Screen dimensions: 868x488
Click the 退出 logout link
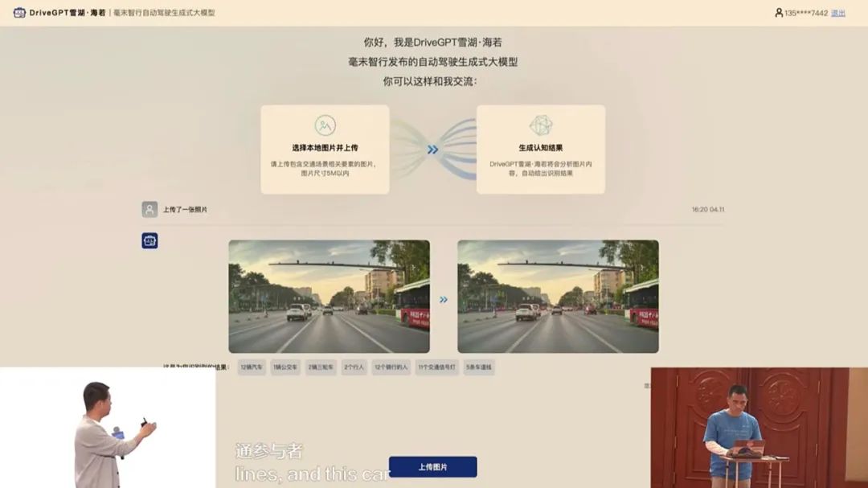click(x=838, y=13)
